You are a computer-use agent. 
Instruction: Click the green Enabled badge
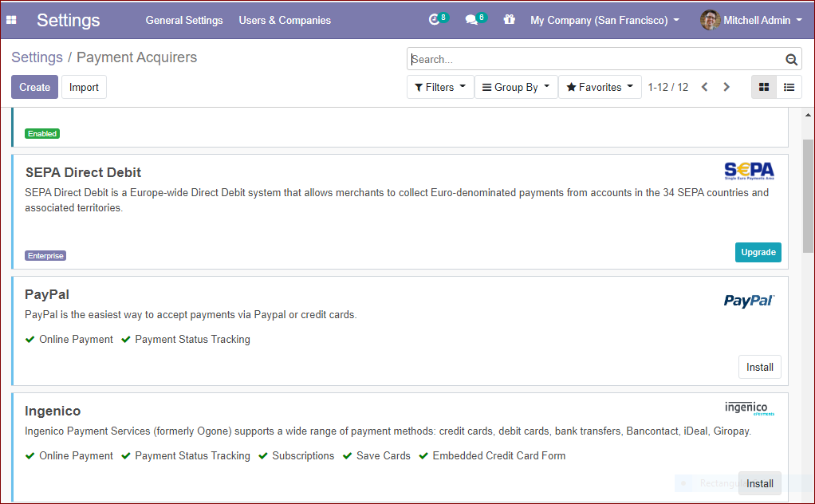click(42, 133)
